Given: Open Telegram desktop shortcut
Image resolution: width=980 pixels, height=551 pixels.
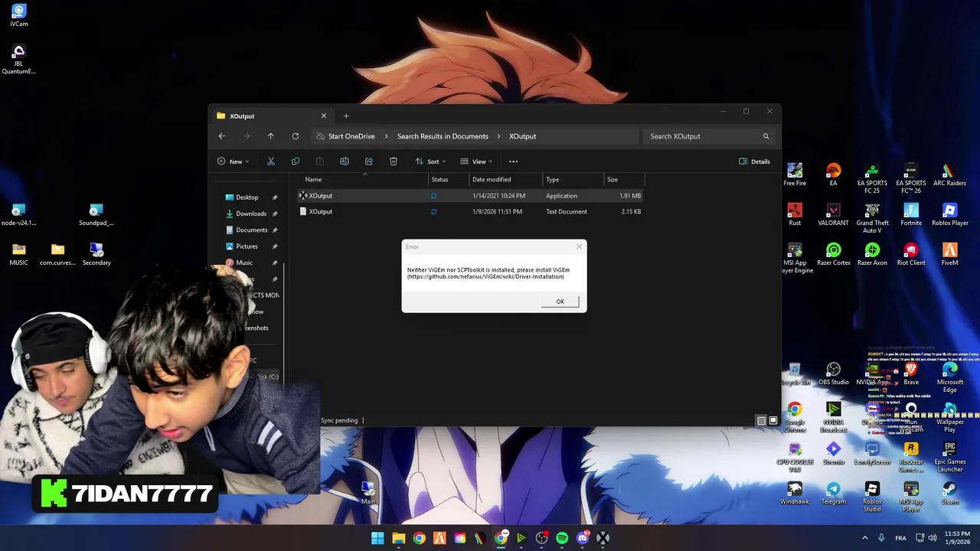Looking at the screenshot, I should pos(833,493).
